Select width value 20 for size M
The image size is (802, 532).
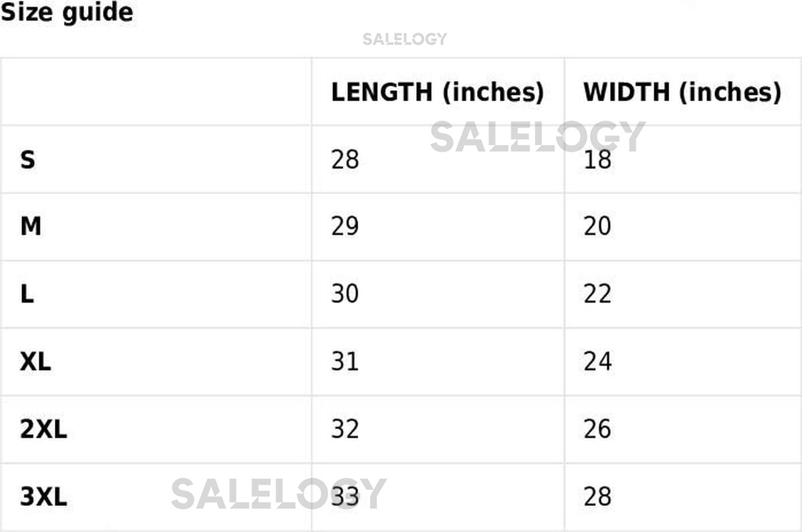[x=597, y=227]
